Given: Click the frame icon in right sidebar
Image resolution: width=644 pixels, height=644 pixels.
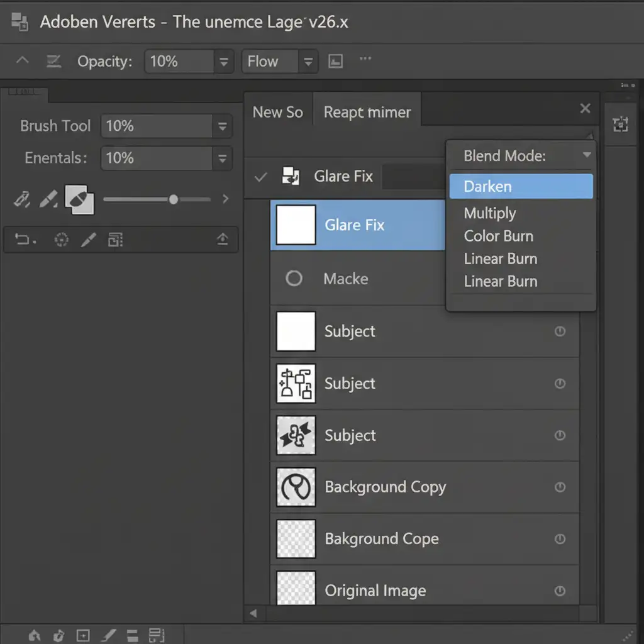Looking at the screenshot, I should tap(621, 125).
